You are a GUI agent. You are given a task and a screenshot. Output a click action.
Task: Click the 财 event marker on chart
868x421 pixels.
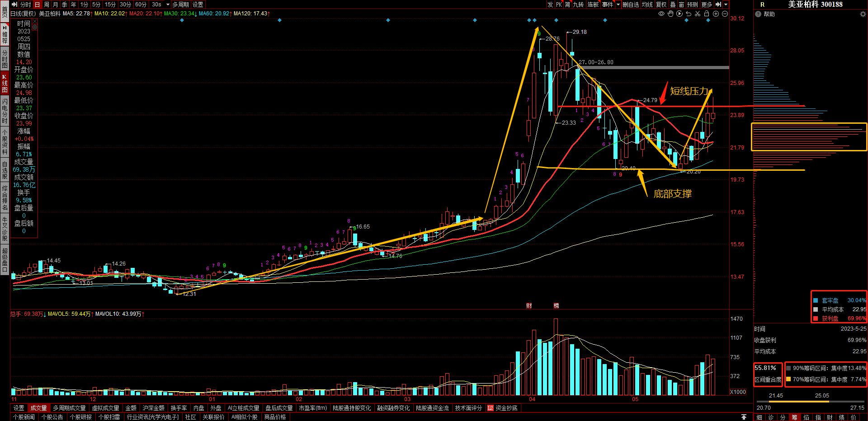pos(529,306)
